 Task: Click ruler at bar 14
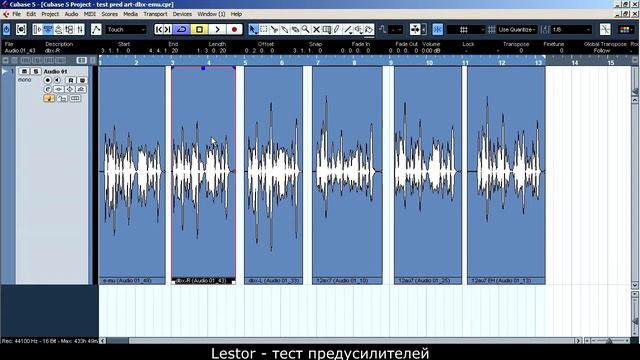pos(575,62)
